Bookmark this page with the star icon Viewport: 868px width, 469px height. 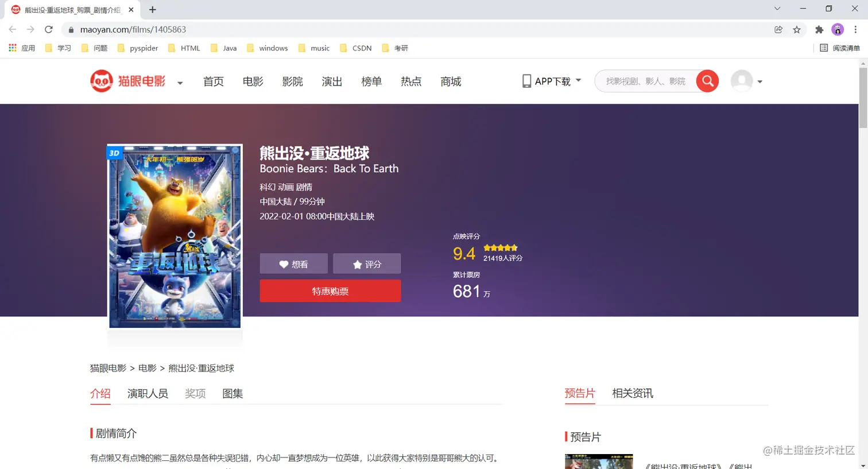tap(797, 29)
